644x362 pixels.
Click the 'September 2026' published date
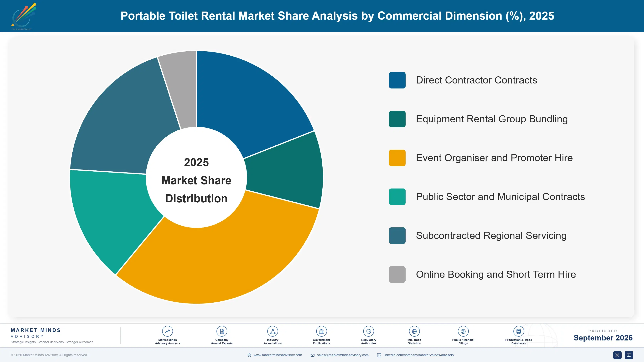[603, 338]
